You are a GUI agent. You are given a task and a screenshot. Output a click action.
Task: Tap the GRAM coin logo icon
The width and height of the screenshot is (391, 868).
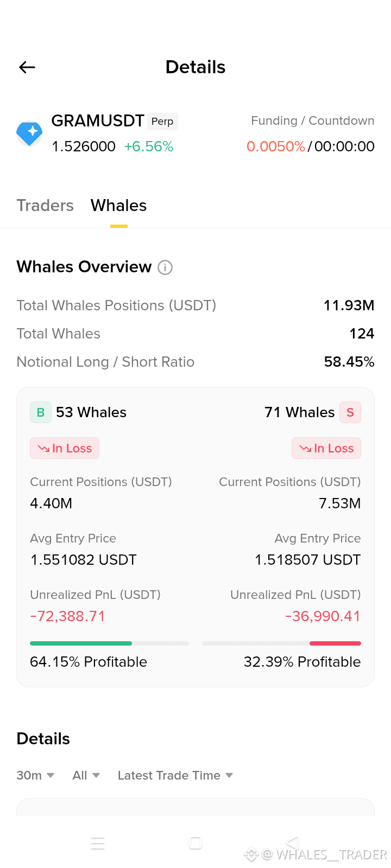(29, 133)
